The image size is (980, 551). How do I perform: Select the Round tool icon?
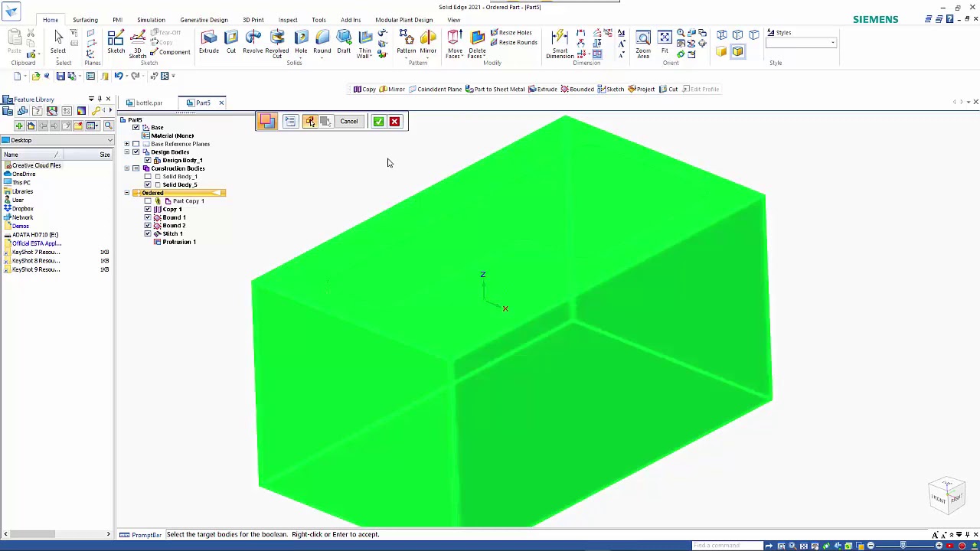pos(322,37)
